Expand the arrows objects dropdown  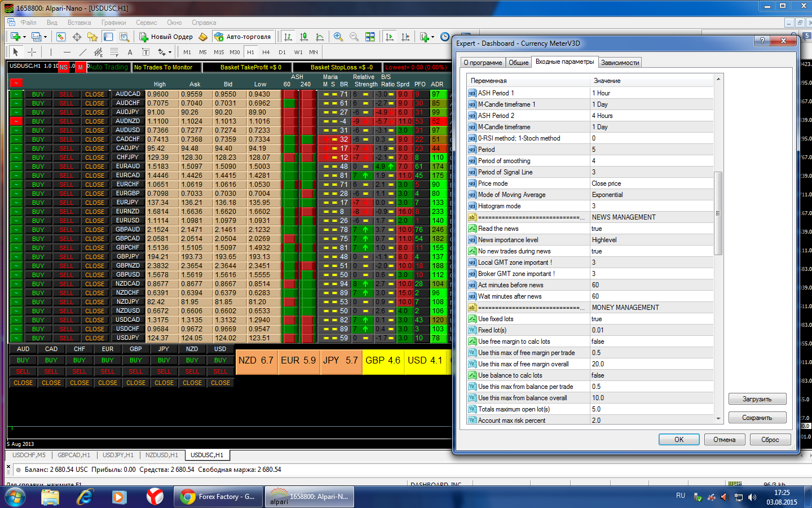pos(170,52)
